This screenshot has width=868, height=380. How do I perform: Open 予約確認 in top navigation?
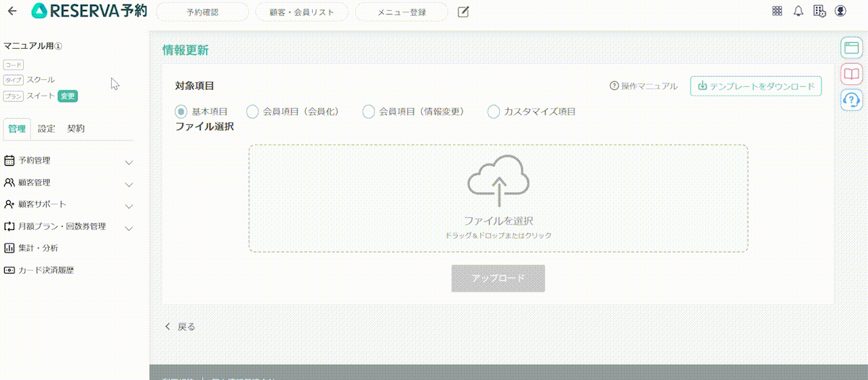coord(203,12)
